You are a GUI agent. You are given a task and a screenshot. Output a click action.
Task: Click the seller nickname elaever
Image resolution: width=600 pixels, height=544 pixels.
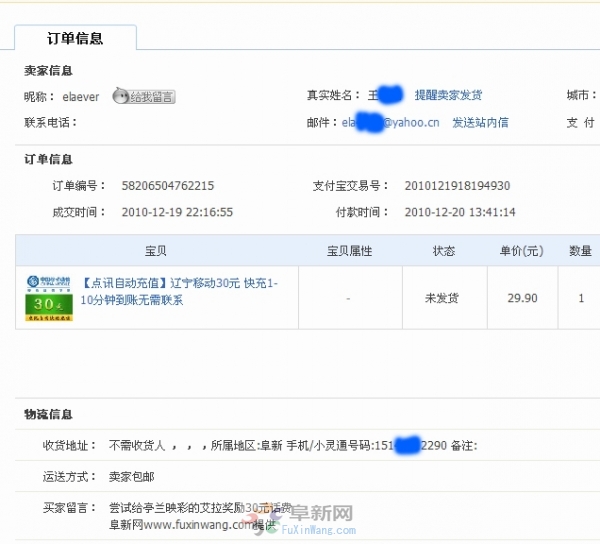click(x=83, y=97)
